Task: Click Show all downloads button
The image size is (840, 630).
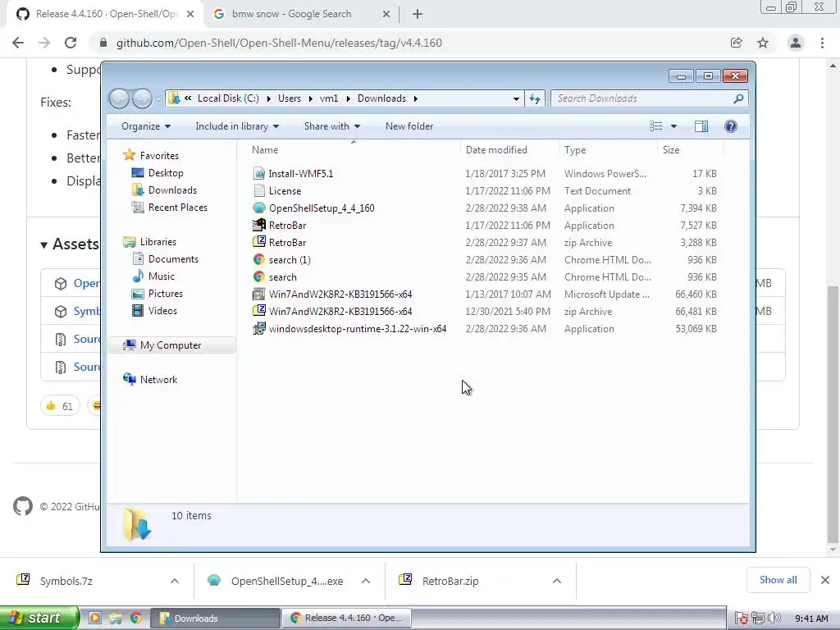Action: click(778, 580)
